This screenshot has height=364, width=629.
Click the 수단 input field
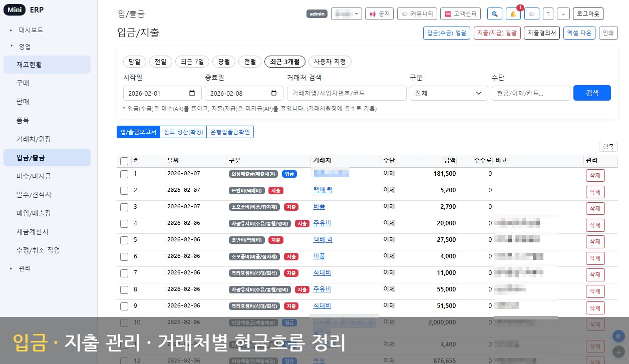[x=531, y=93]
